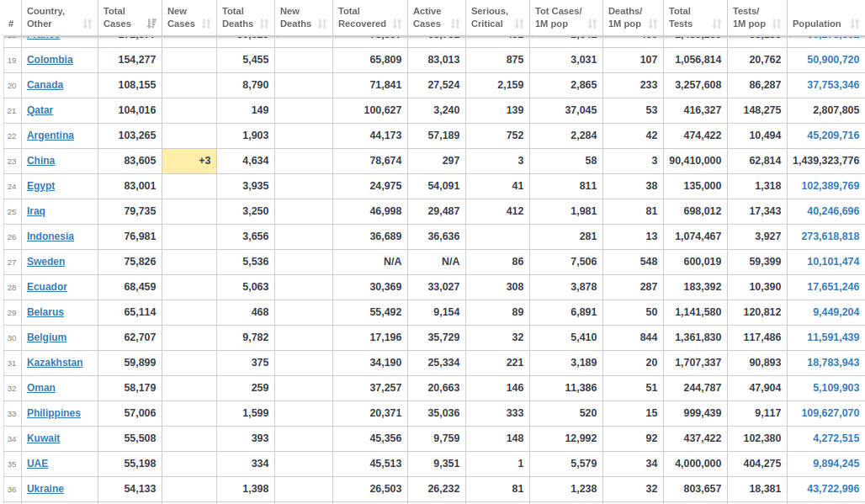The width and height of the screenshot is (865, 504).
Task: Click the China link
Action: (41, 161)
